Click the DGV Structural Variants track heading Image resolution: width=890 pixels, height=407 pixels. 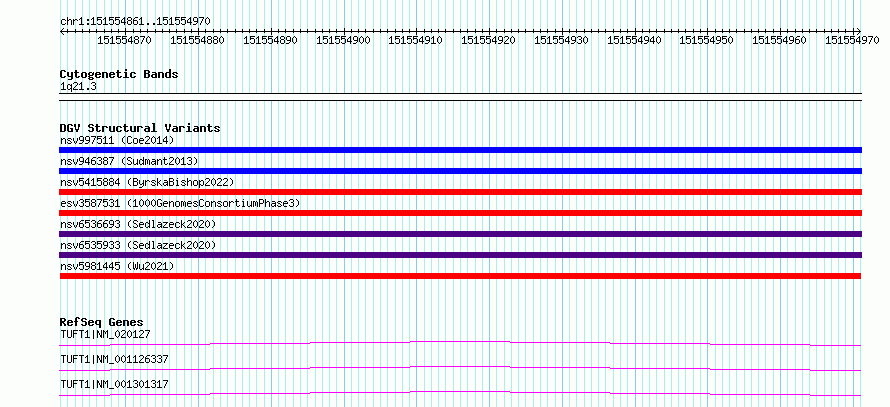pyautogui.click(x=140, y=128)
